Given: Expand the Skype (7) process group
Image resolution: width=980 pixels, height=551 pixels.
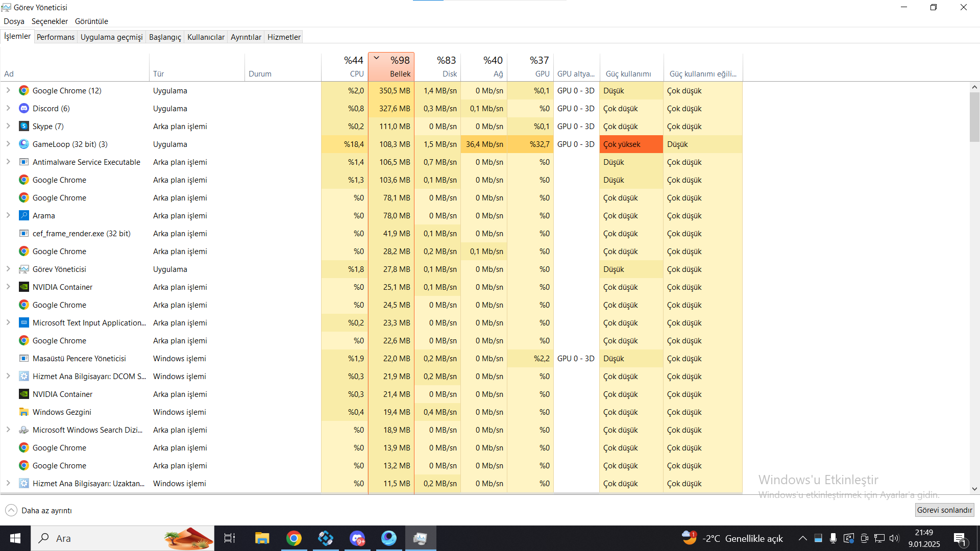Looking at the screenshot, I should tap(8, 126).
